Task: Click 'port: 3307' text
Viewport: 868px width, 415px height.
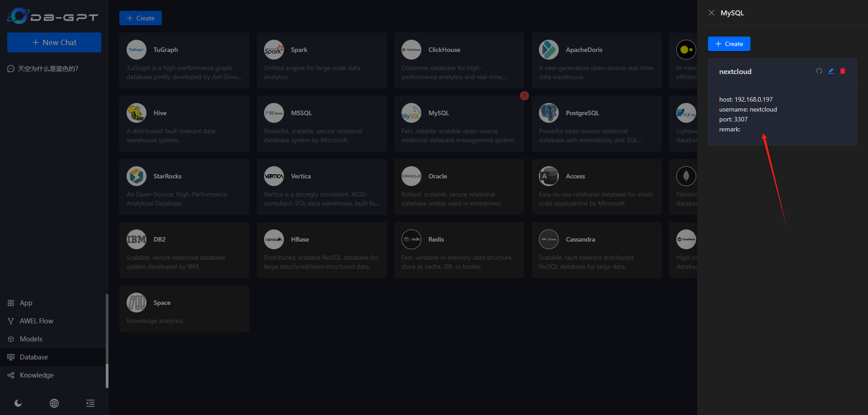Action: (733, 119)
